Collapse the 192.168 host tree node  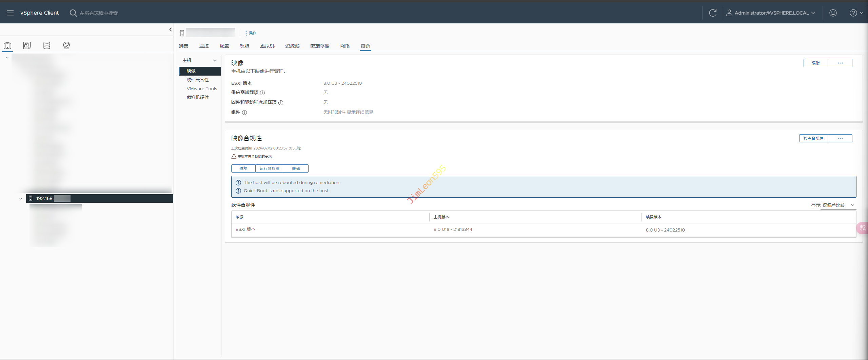[x=21, y=199]
